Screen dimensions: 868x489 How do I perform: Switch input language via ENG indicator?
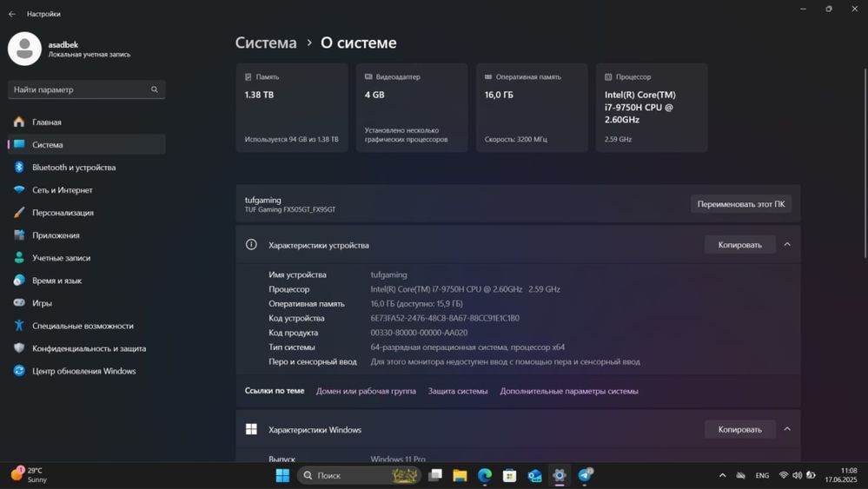pos(762,475)
